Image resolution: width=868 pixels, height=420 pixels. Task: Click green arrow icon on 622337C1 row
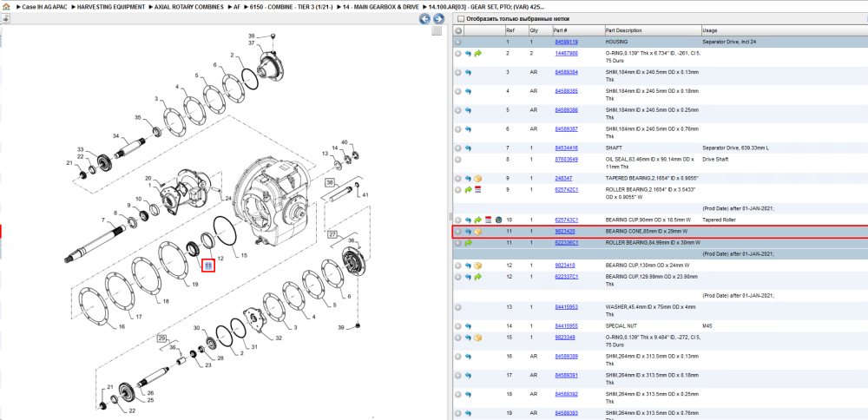[x=477, y=277]
